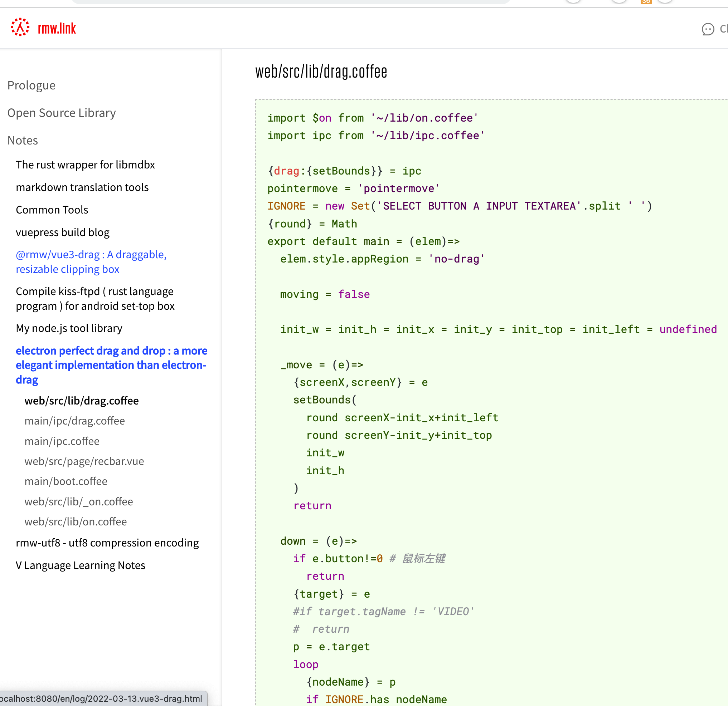The width and height of the screenshot is (728, 706).
Task: Click the chat bubble icon in header
Action: (708, 29)
